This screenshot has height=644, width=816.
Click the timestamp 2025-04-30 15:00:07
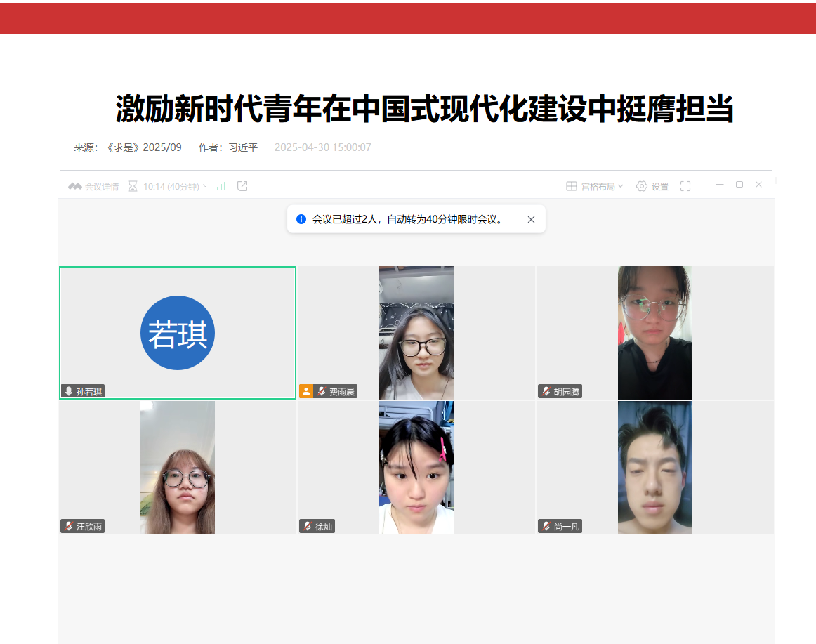coord(322,147)
